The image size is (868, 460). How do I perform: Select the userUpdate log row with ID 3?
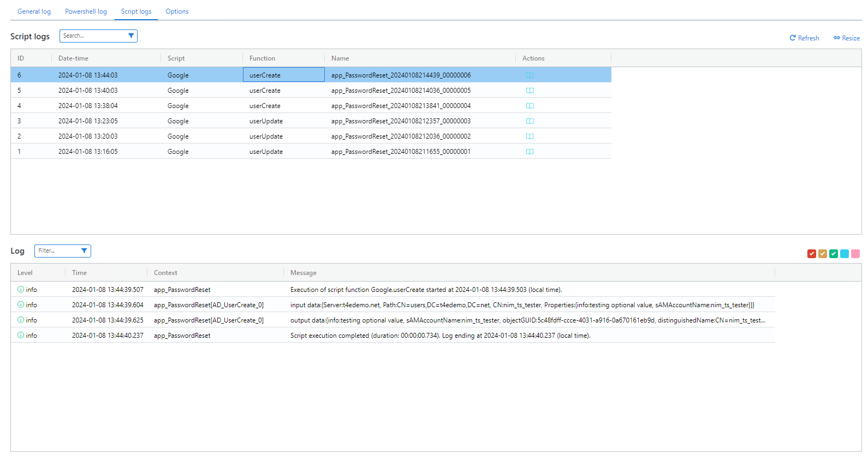(x=266, y=121)
